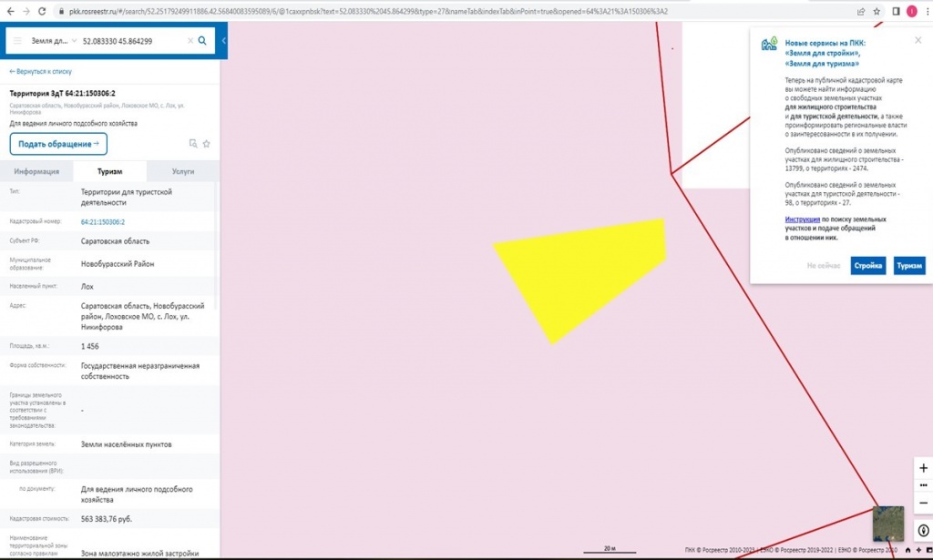Switch to the Услуги tab
933x560 pixels.
tap(183, 171)
